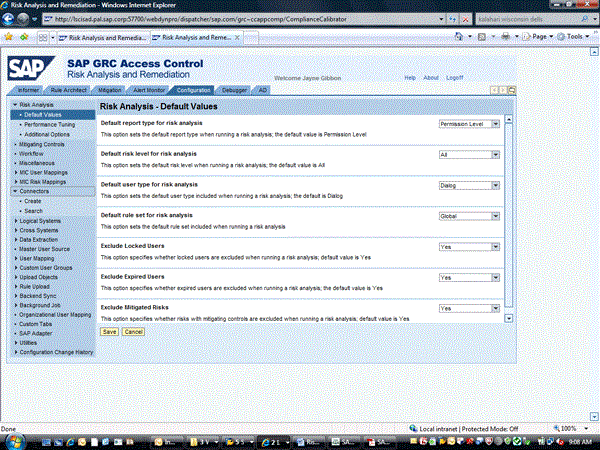Open the Mitigation tab
Image resolution: width=600 pixels, height=450 pixels.
point(110,90)
